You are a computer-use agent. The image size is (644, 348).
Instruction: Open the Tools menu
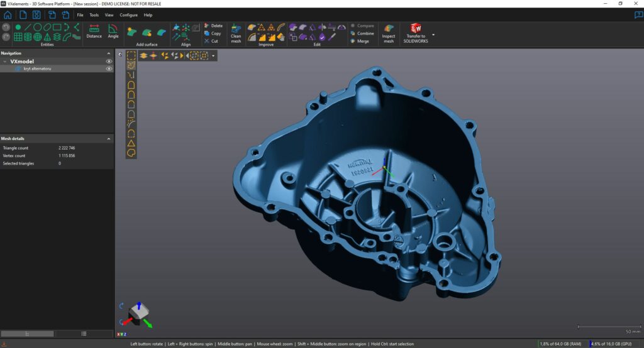coord(94,14)
